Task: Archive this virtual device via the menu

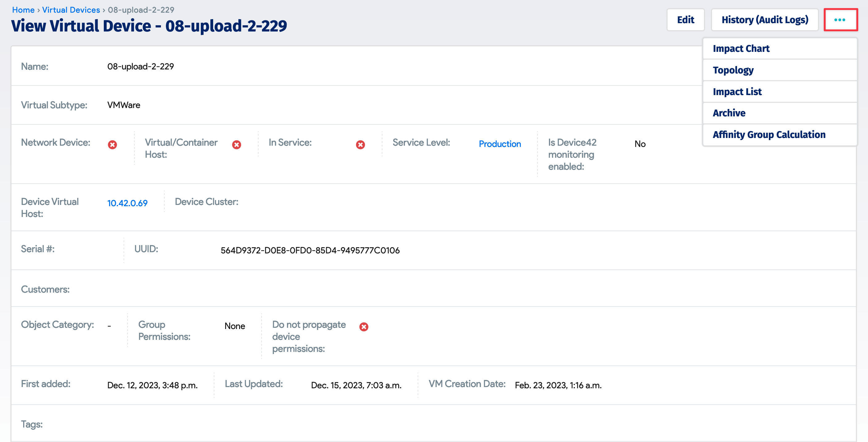Action: tap(729, 113)
